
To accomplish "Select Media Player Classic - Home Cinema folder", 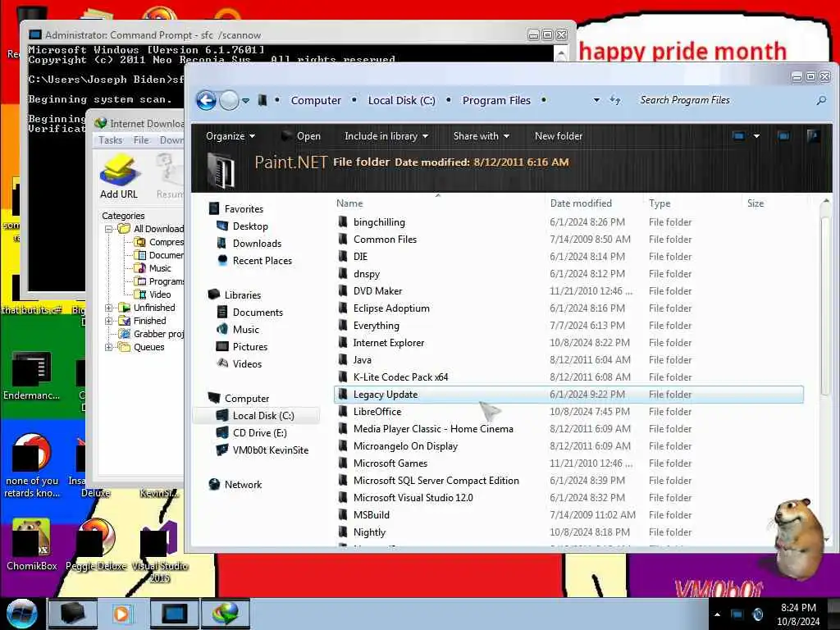I will tap(433, 428).
